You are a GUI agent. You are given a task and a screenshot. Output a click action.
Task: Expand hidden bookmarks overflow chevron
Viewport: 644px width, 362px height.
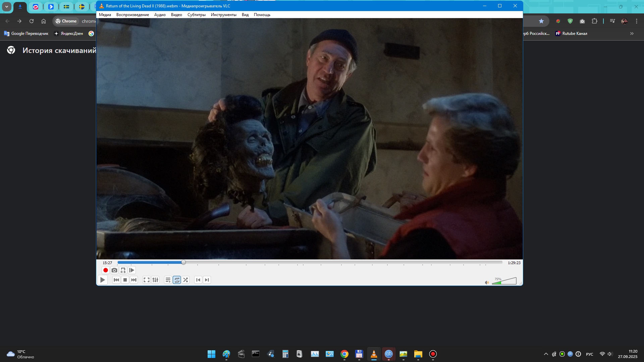click(632, 34)
